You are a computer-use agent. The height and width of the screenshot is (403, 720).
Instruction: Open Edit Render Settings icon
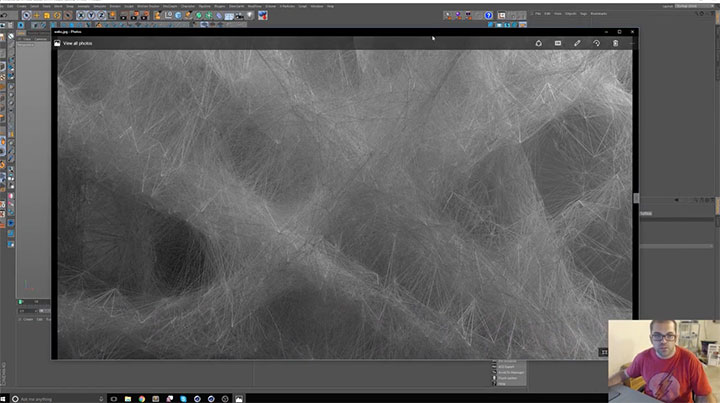(144, 16)
